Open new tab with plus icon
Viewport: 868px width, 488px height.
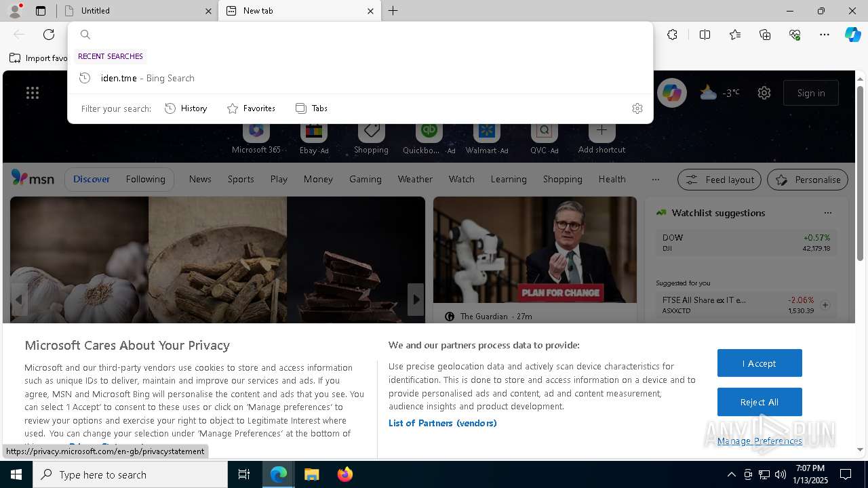[393, 11]
